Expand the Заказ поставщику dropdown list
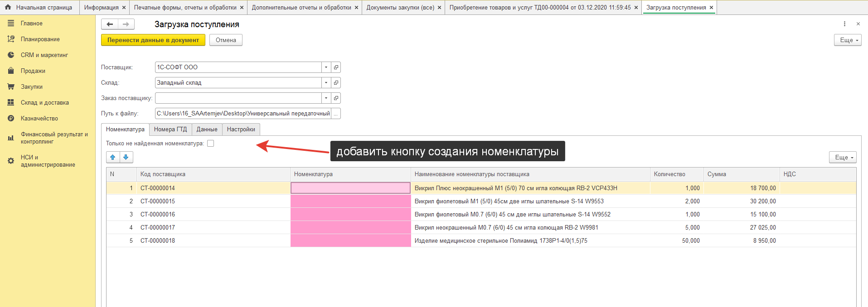 pyautogui.click(x=326, y=98)
